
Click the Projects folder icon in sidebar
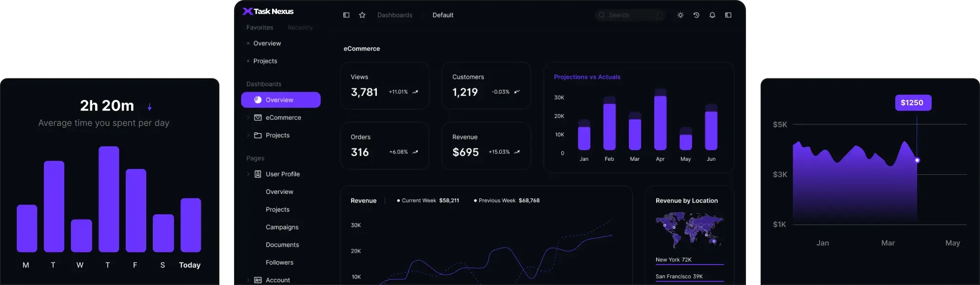click(x=258, y=135)
